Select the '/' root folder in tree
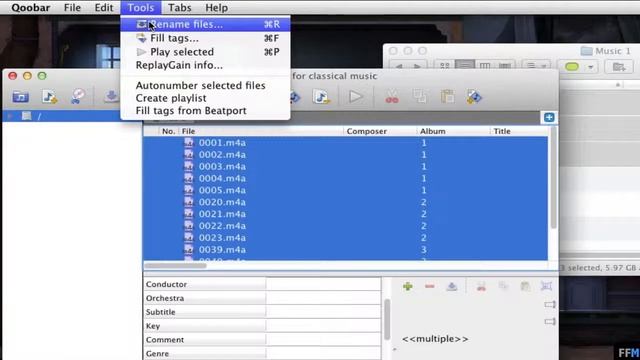Viewport: 640px width, 360px height. [40, 117]
